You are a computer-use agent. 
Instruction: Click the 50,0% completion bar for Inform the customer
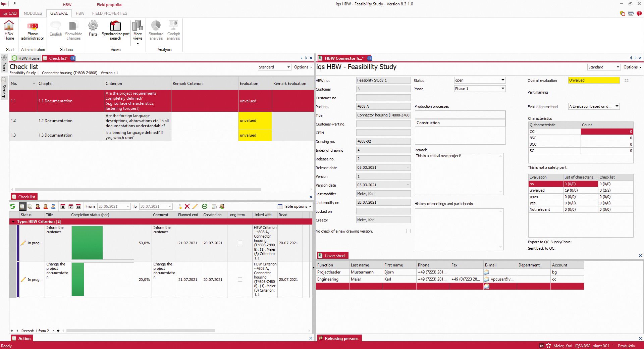pos(103,243)
